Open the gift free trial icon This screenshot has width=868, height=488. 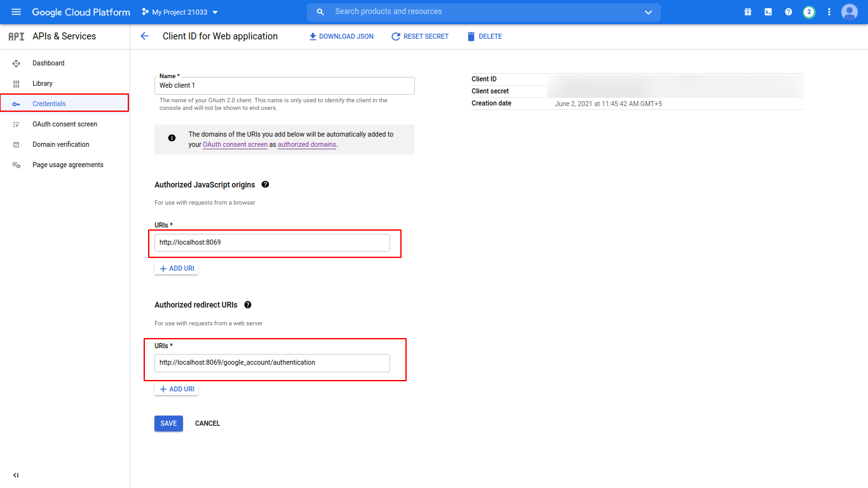(x=748, y=12)
